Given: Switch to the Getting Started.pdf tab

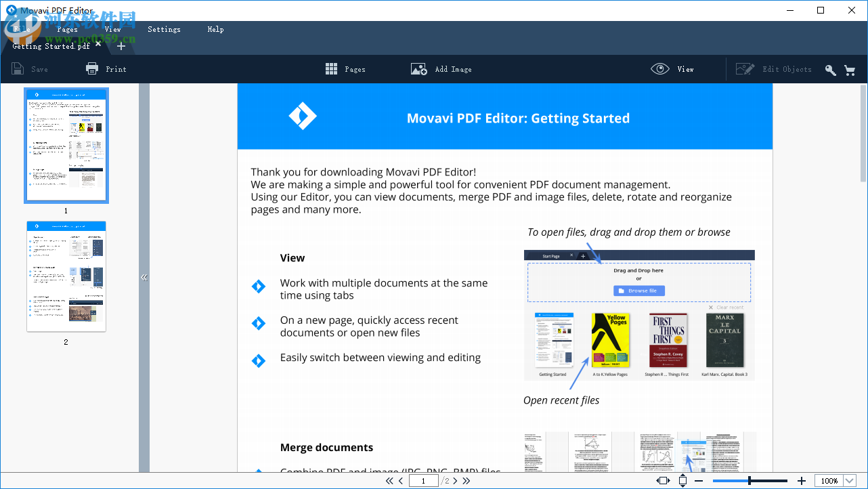Looking at the screenshot, I should click(x=47, y=45).
